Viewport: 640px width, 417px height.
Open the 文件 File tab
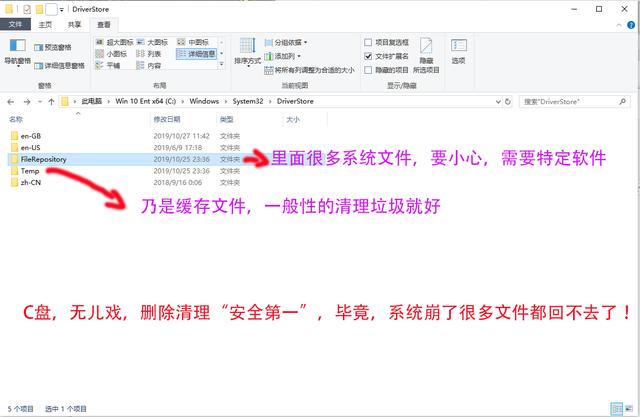15,24
